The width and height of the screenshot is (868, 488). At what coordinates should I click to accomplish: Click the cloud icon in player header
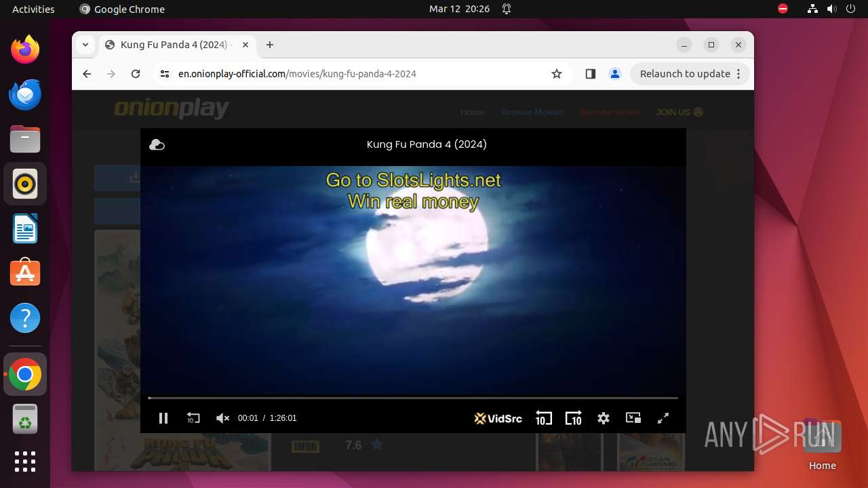coord(157,144)
